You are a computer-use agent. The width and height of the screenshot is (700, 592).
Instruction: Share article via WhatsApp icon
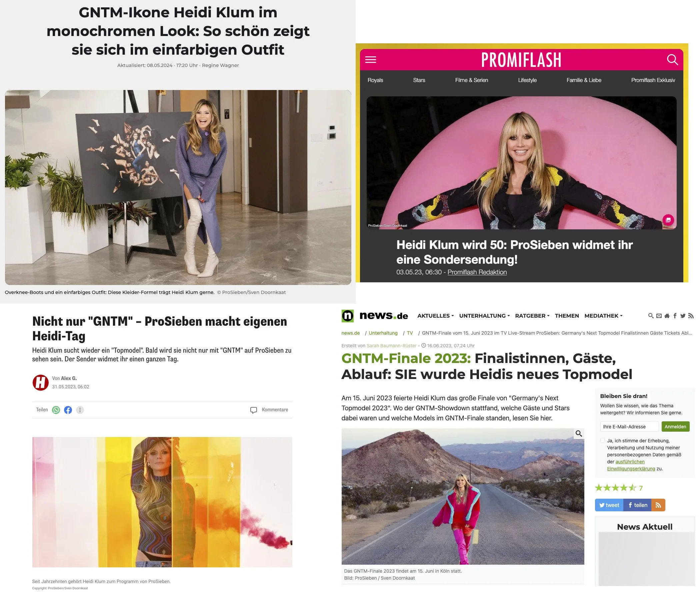tap(56, 410)
